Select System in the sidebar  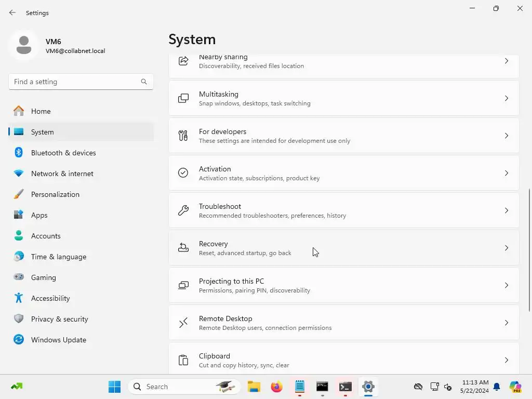pos(81,131)
